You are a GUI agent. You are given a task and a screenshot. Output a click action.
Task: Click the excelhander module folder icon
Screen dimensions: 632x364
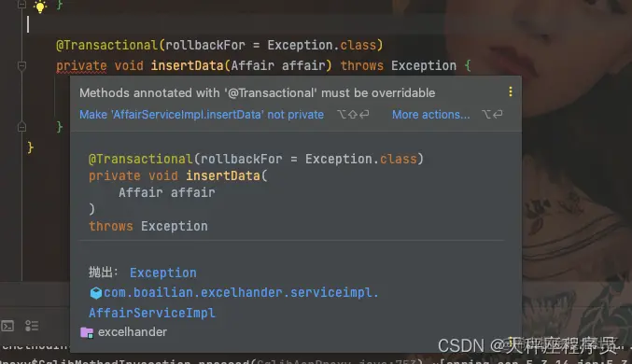pos(87,332)
